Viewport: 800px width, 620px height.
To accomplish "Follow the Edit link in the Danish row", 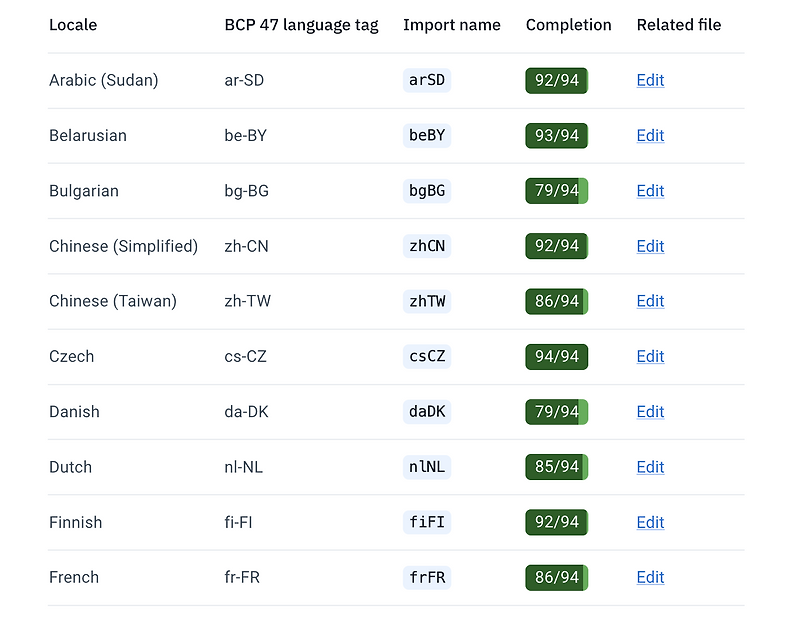I will coord(650,412).
